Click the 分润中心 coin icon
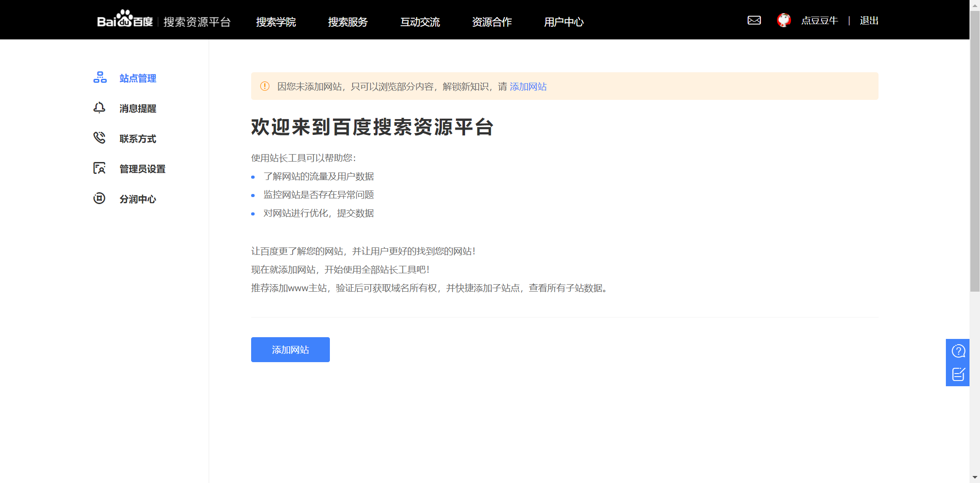Screen dimensions: 980x483 [99, 198]
